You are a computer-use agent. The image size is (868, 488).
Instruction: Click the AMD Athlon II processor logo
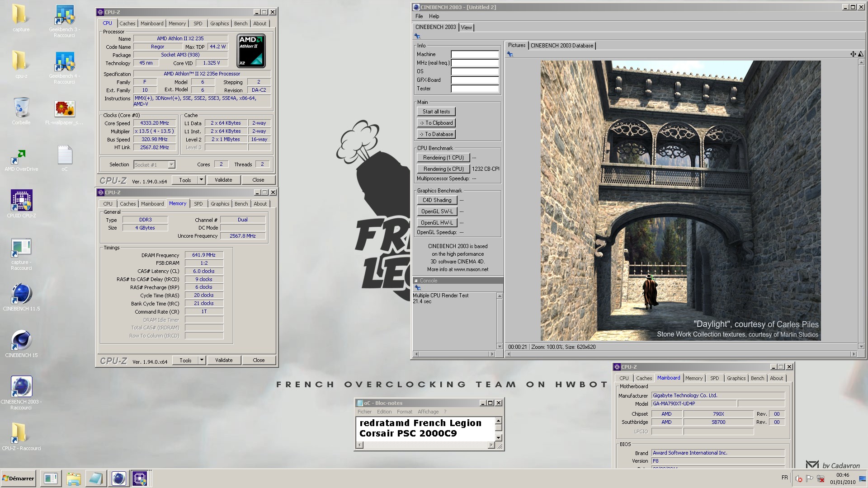(251, 51)
